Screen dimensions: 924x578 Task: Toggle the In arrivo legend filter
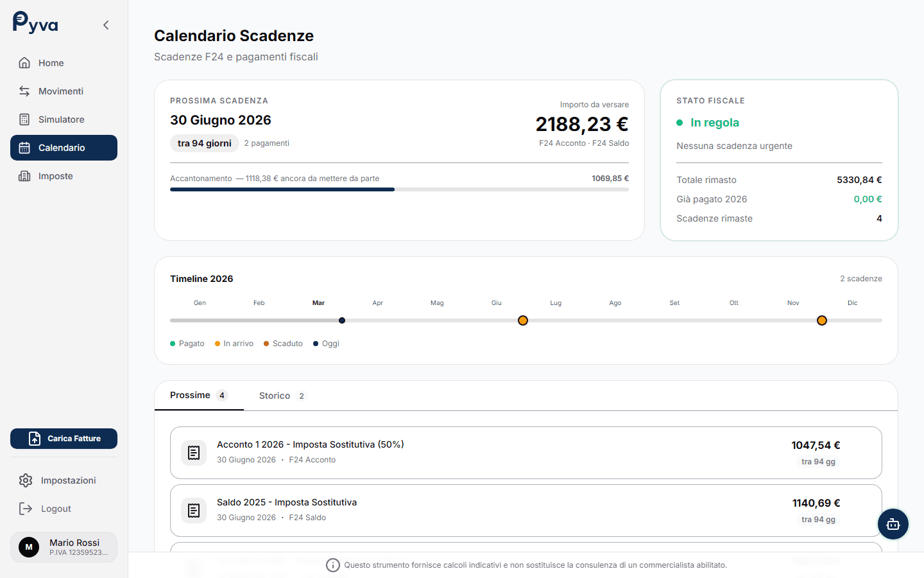(234, 343)
